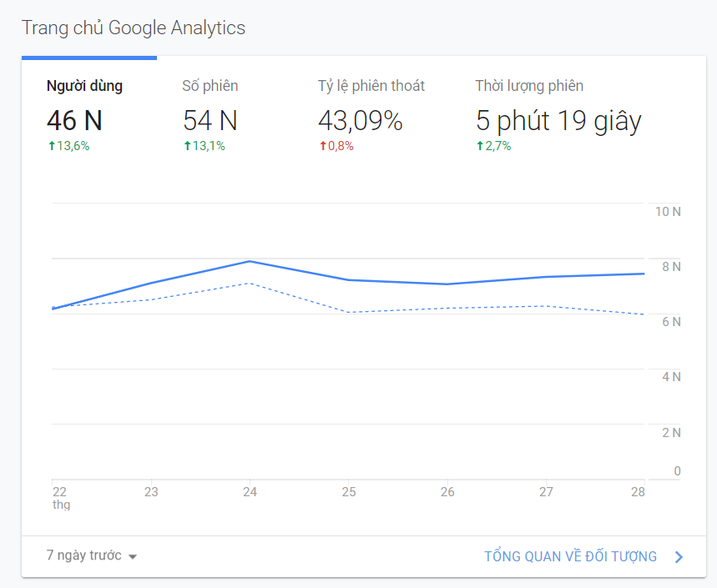The width and height of the screenshot is (717, 588).
Task: Click the green up arrow beside 2,7%
Action: (x=480, y=146)
